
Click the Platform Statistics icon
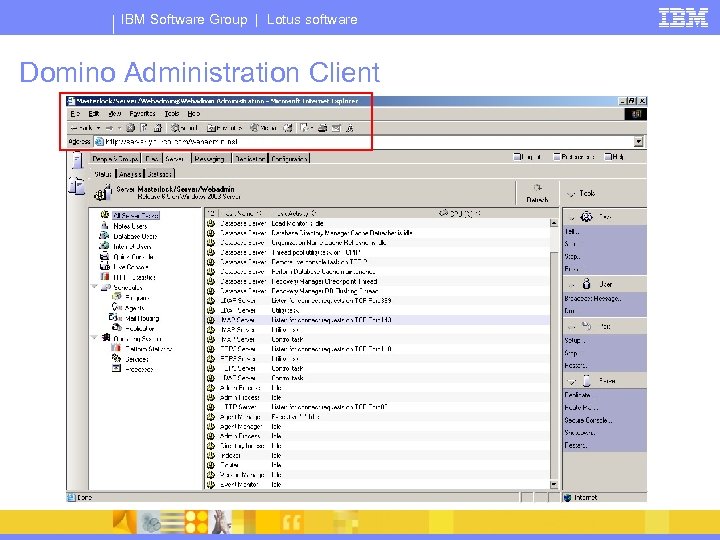pyautogui.click(x=116, y=348)
